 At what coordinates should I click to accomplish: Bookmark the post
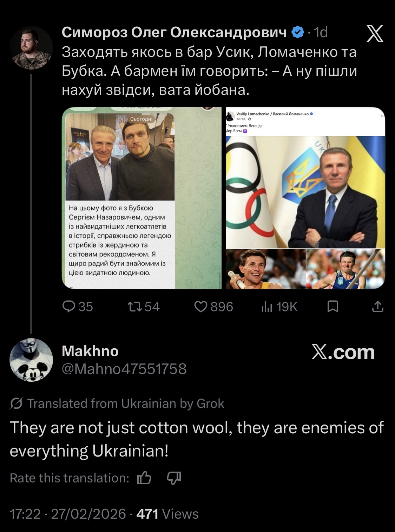point(333,307)
